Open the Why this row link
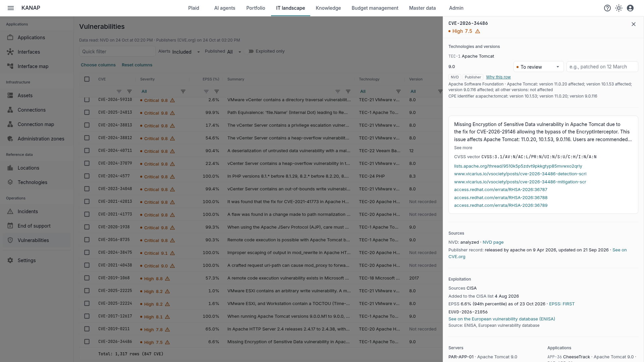 pyautogui.click(x=498, y=77)
